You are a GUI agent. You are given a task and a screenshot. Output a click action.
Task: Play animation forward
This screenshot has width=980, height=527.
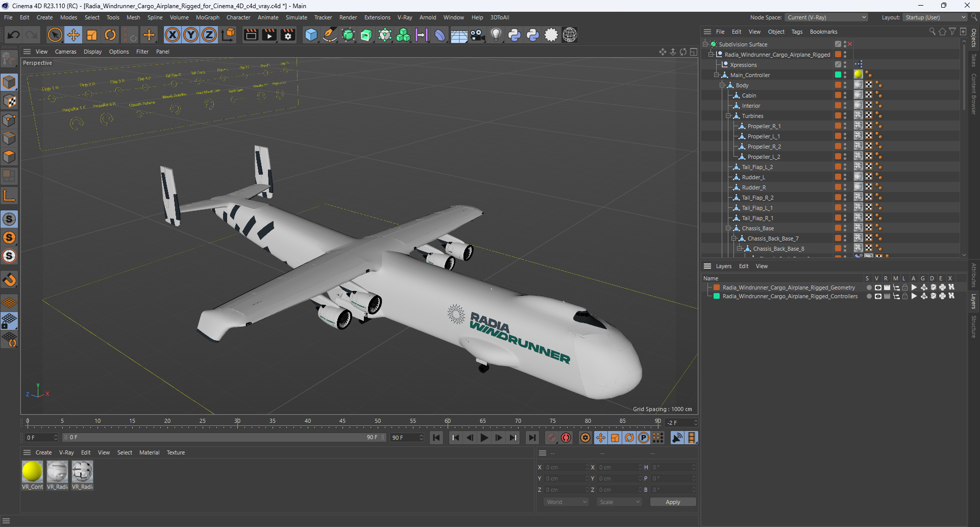tap(484, 438)
